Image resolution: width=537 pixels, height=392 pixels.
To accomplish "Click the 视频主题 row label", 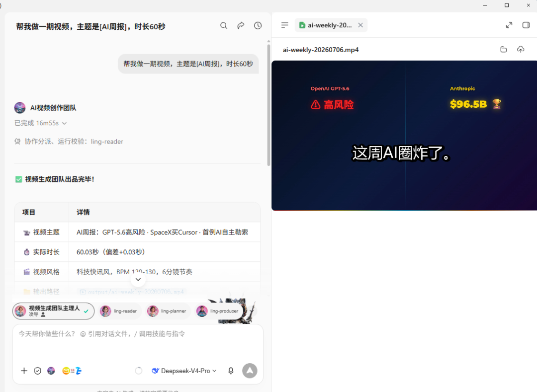I will point(41,232).
